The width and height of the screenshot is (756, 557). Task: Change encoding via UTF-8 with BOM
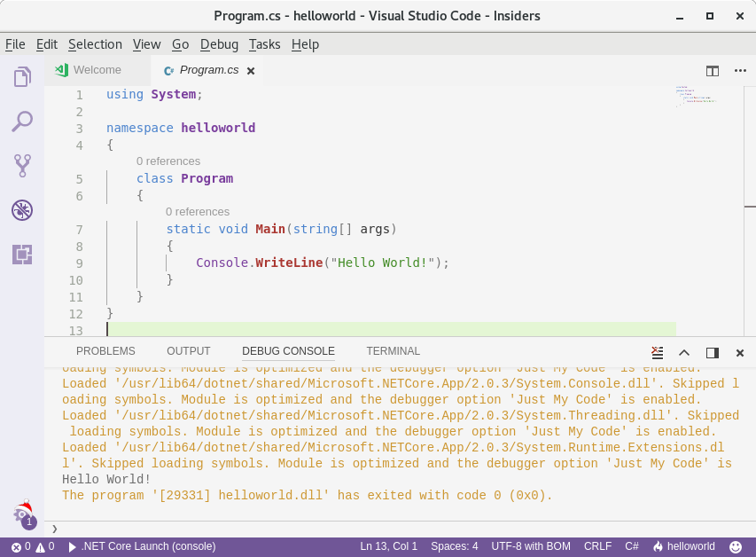[531, 546]
